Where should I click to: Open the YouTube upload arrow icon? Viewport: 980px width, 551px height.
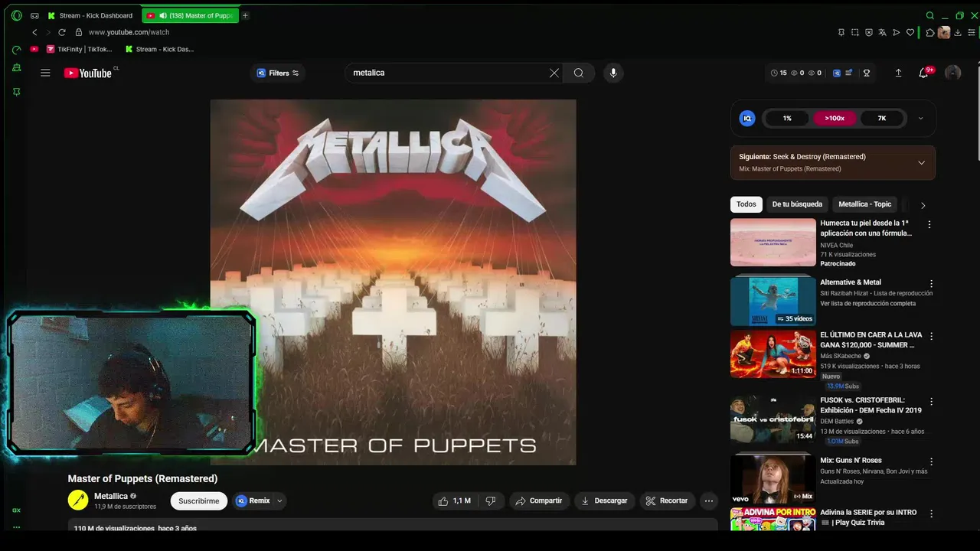click(898, 73)
